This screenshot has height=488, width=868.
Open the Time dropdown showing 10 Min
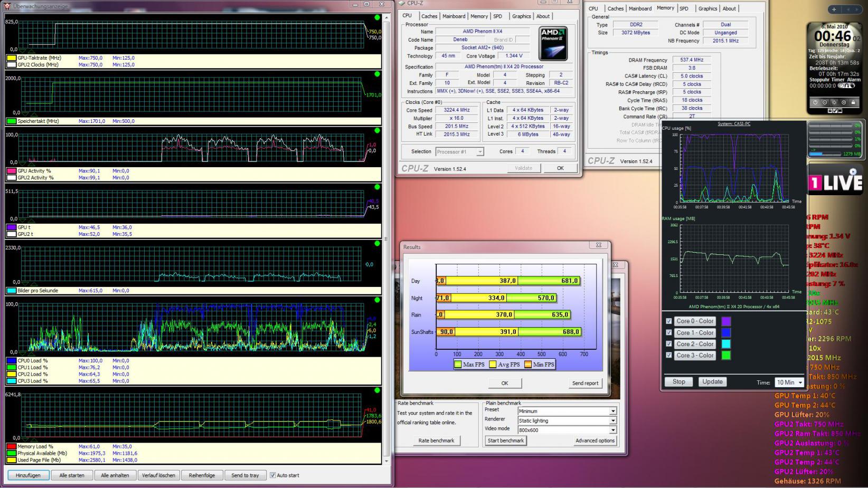click(789, 382)
